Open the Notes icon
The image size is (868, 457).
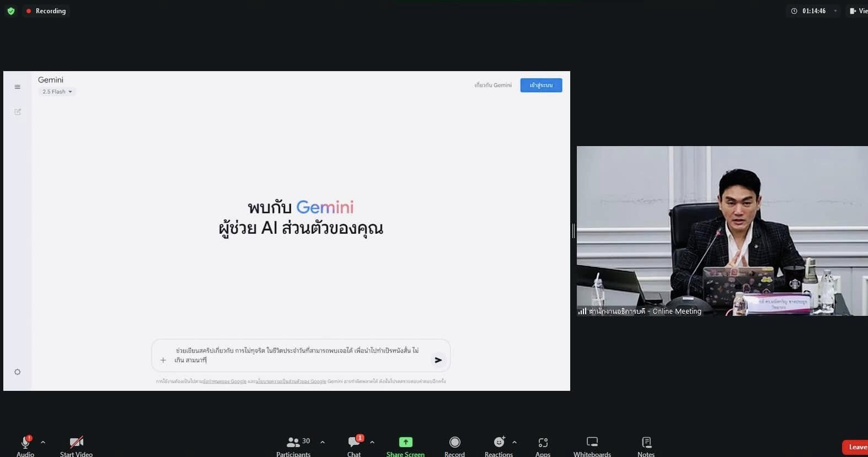click(646, 442)
